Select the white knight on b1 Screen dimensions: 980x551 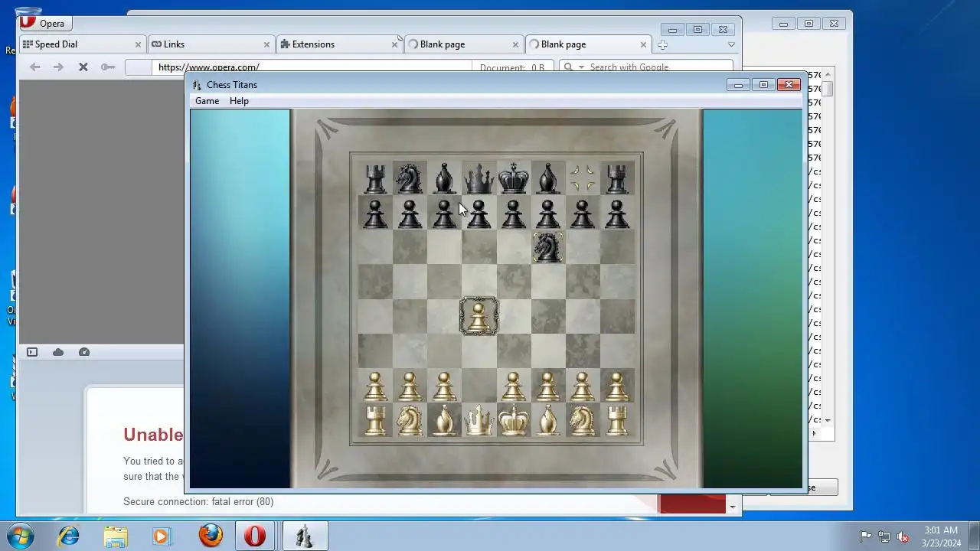[410, 421]
